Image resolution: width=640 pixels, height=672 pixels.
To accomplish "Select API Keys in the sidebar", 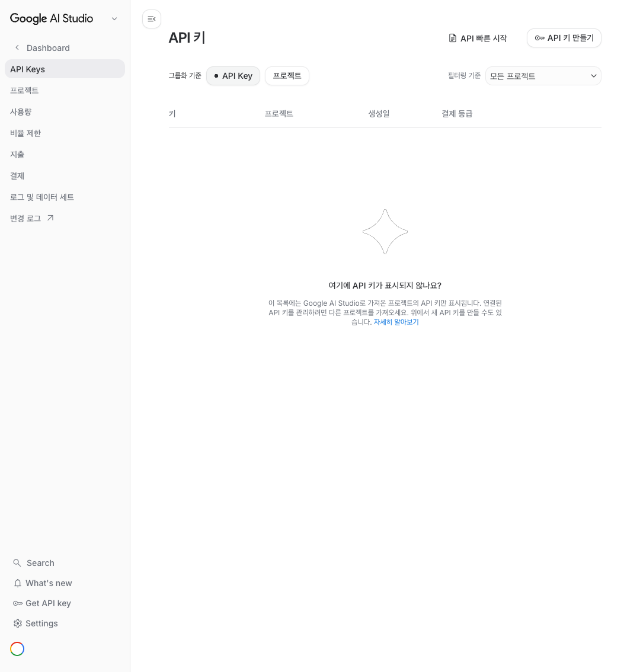I will pos(65,69).
